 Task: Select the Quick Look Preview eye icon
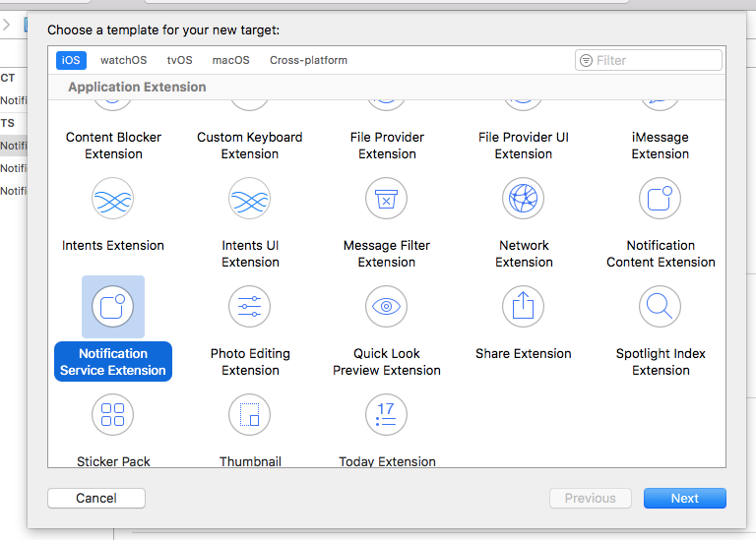(x=386, y=306)
